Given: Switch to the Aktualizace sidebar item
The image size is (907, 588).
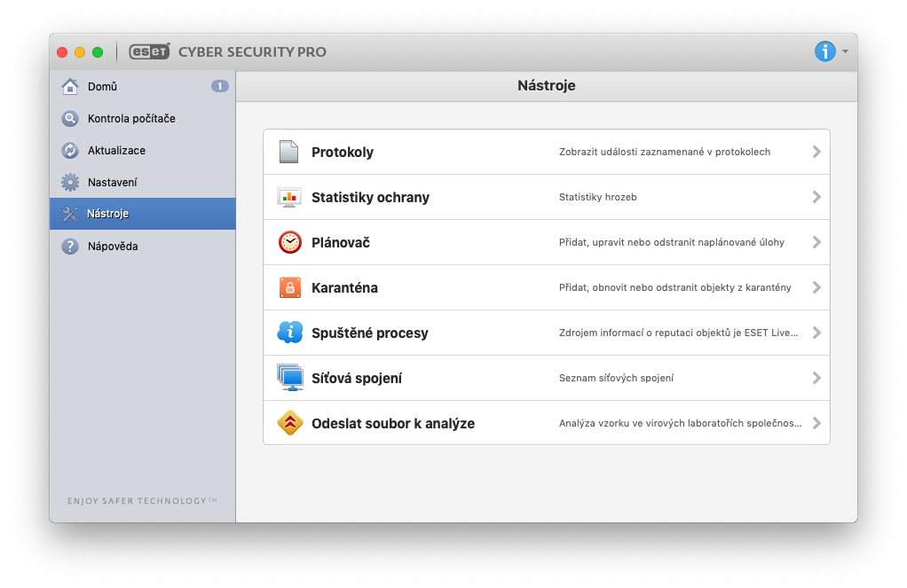Looking at the screenshot, I should point(116,150).
